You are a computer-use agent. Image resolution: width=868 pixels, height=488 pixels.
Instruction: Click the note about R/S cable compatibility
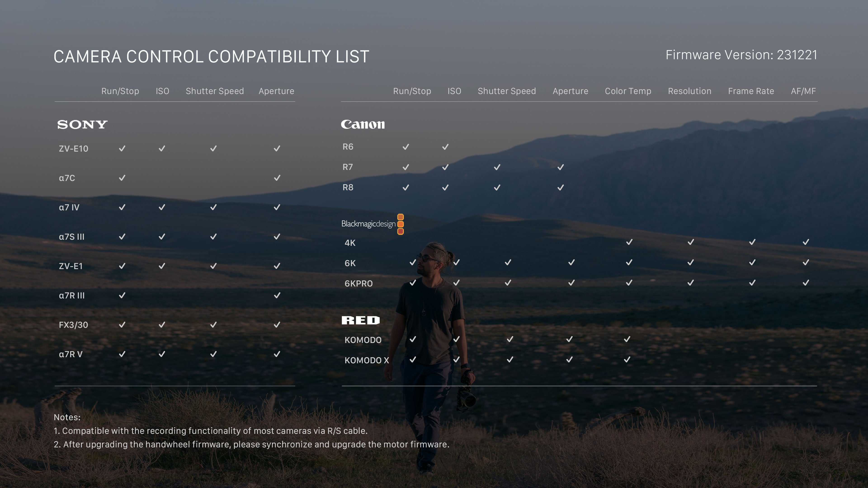tap(211, 431)
